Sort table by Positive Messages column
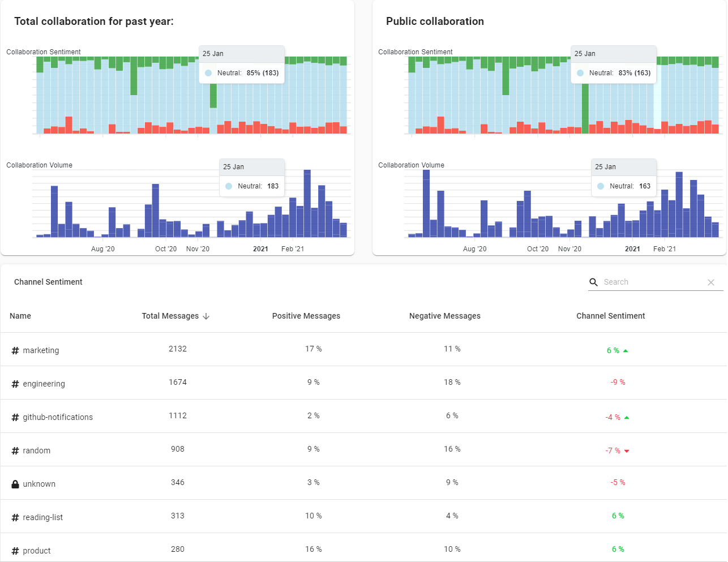 306,316
